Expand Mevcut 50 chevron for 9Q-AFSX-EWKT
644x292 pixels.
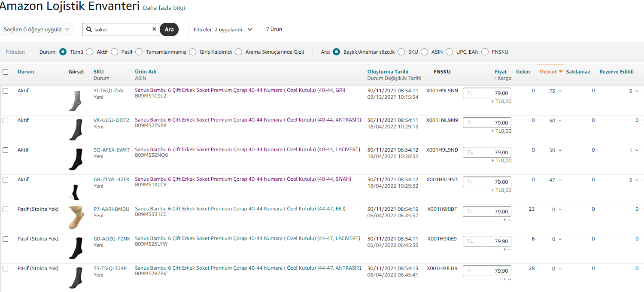click(x=560, y=150)
